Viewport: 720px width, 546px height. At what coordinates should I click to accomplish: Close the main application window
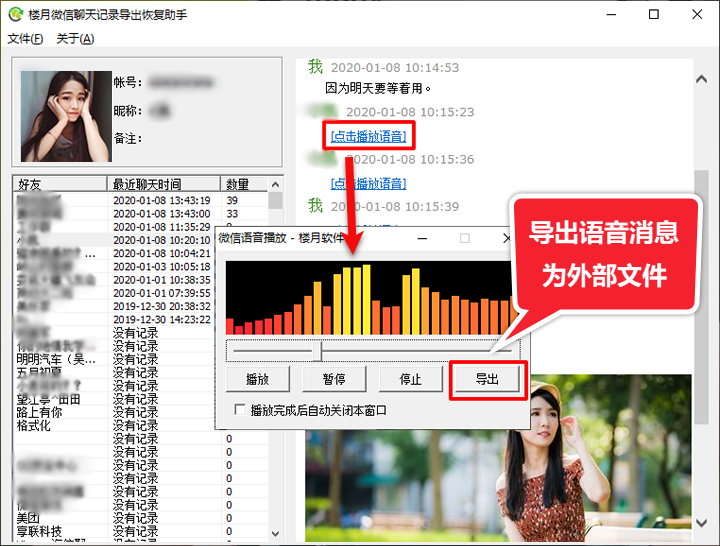pos(697,14)
